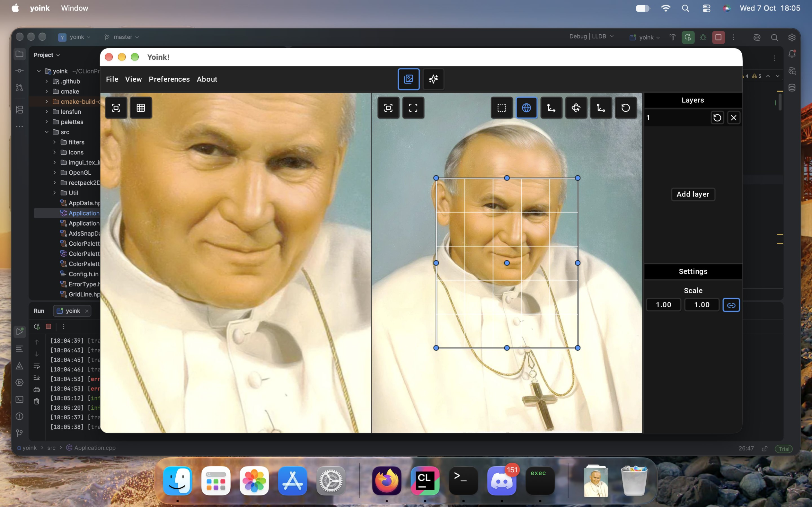The image size is (812, 507).
Task: Select the image editing mode icon in Yoink toolbar
Action: point(409,79)
